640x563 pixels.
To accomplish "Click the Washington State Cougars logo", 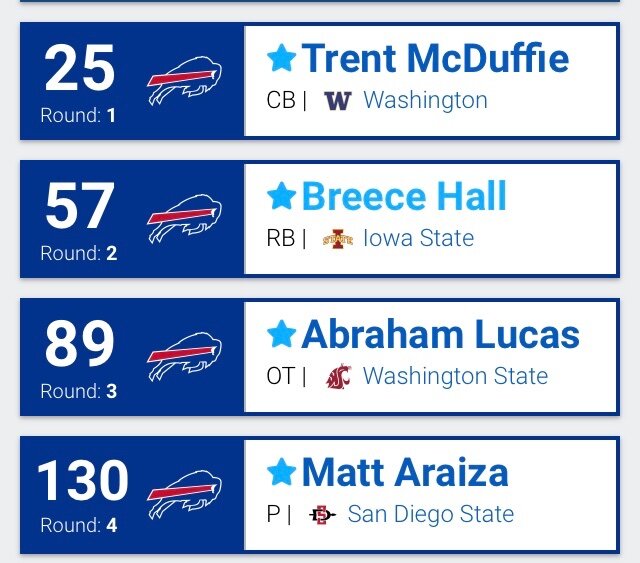I will pos(339,376).
